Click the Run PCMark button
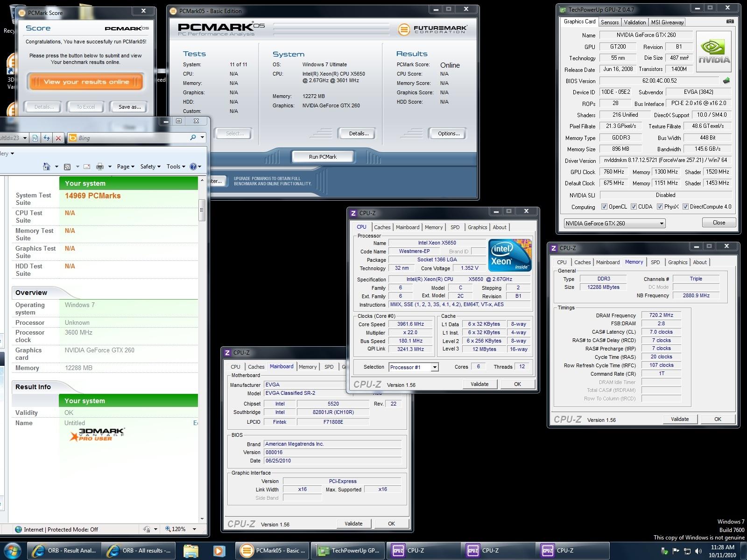The width and height of the screenshot is (747, 560). point(323,157)
